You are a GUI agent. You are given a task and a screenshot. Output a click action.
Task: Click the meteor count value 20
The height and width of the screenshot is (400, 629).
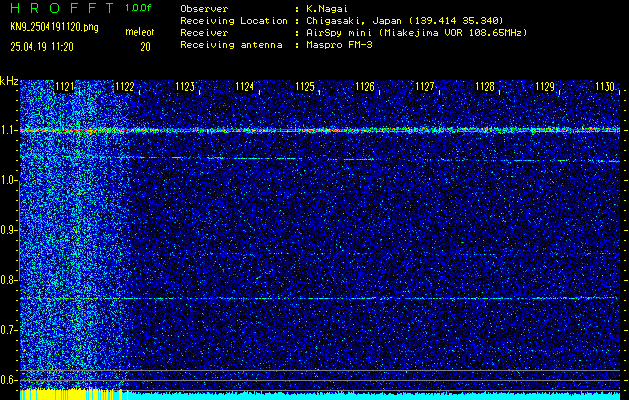(x=145, y=47)
